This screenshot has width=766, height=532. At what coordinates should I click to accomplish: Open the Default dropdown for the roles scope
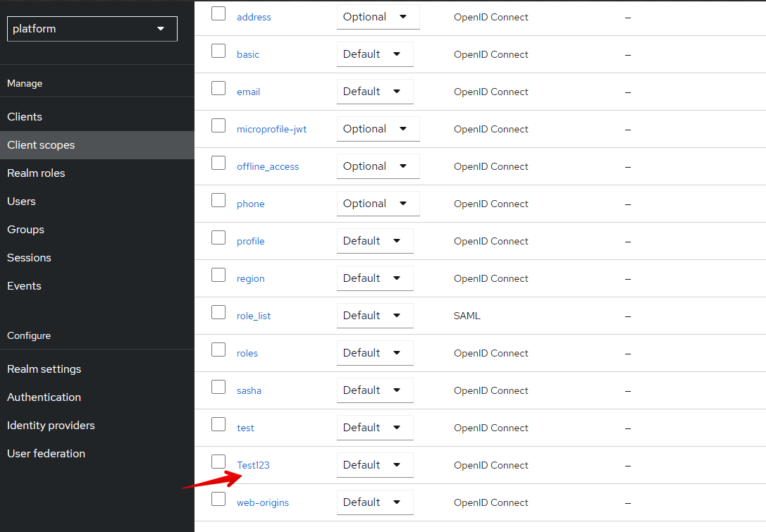375,353
